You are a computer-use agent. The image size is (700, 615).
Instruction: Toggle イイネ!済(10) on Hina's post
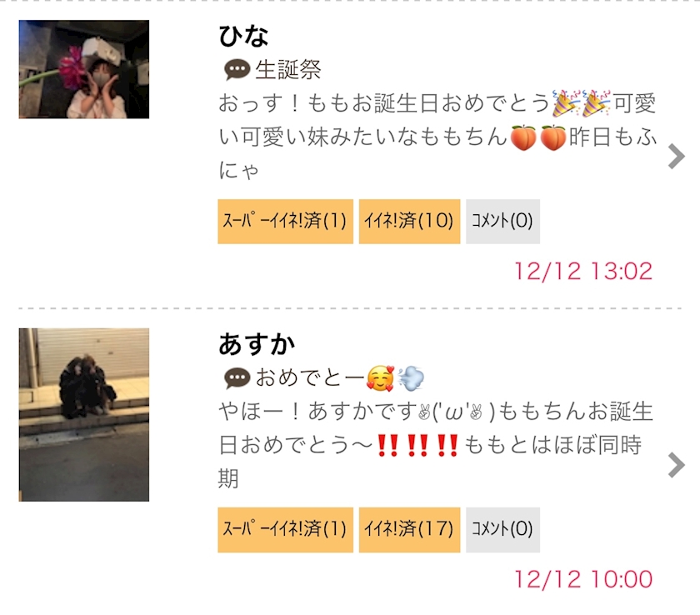tap(409, 222)
